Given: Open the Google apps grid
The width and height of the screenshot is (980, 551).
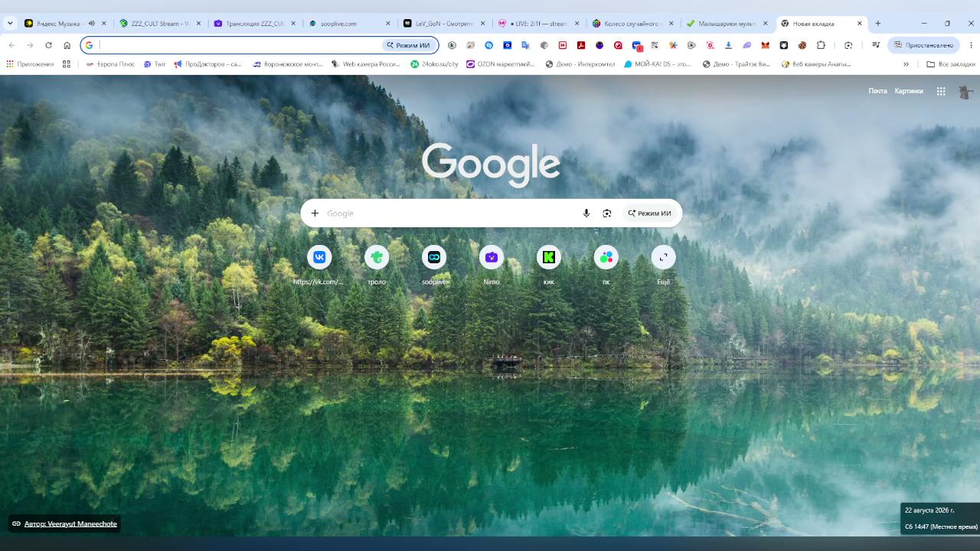Looking at the screenshot, I should coord(941,91).
